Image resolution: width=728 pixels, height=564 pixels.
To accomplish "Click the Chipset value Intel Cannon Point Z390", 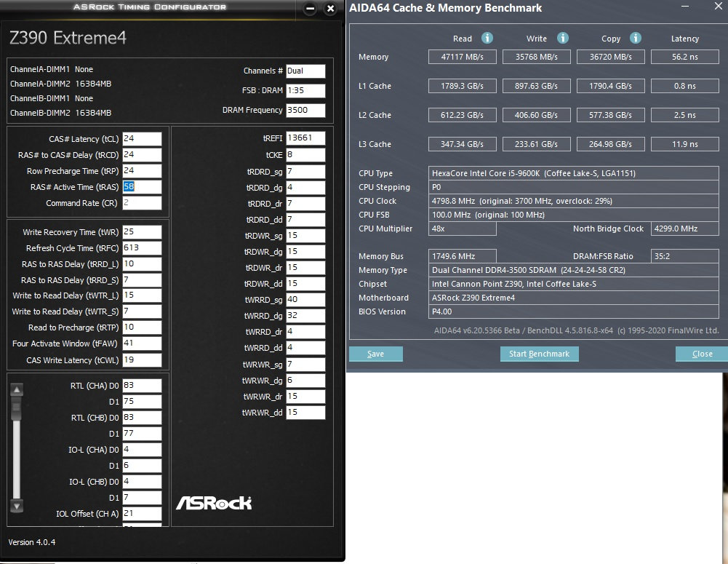I will pyautogui.click(x=573, y=284).
